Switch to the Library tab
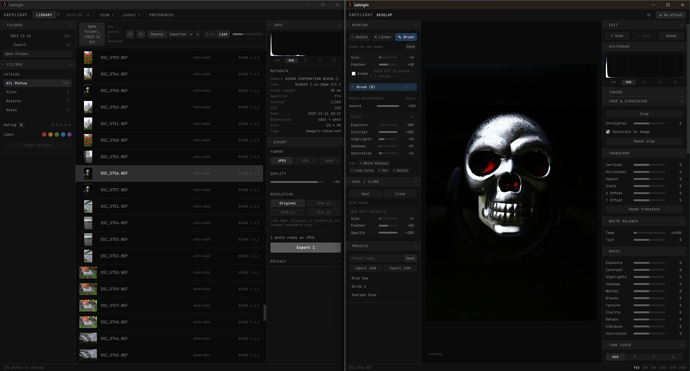Screen dimensions: 690x371 (44, 15)
